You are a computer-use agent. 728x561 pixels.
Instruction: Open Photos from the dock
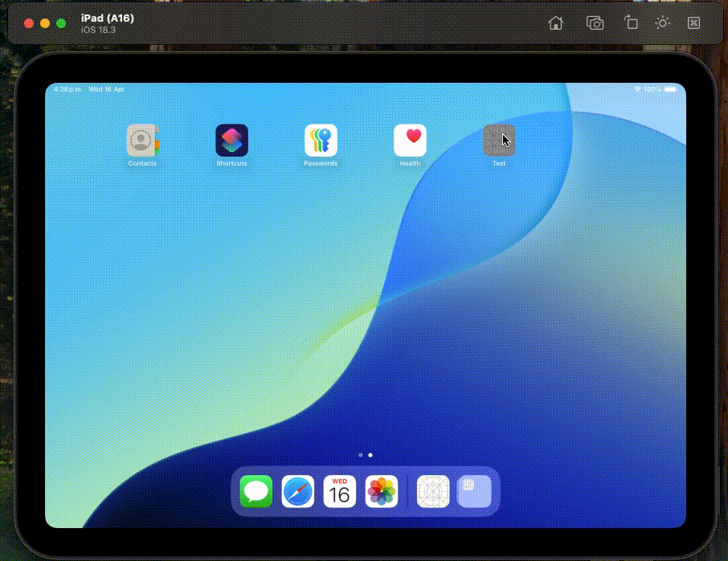click(382, 491)
